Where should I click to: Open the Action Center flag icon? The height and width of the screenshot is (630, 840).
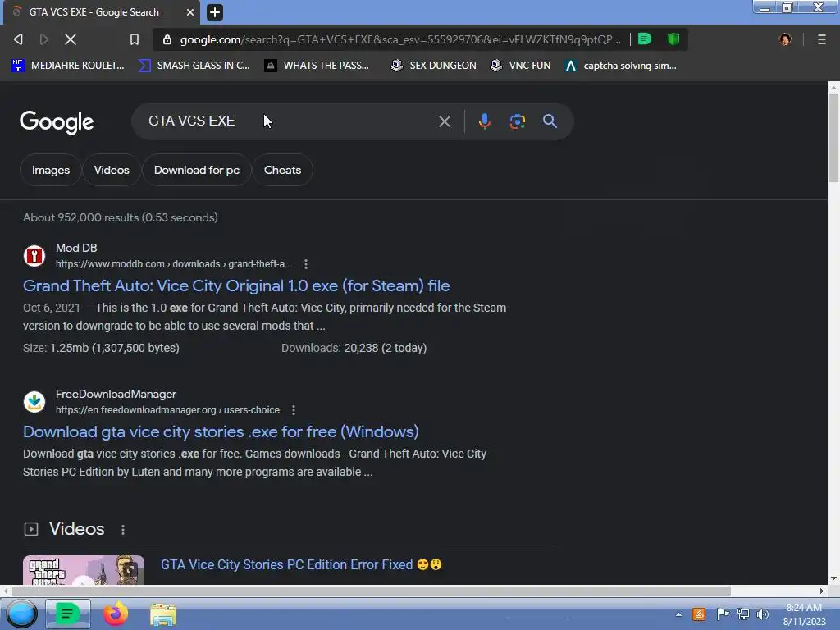[x=722, y=614]
